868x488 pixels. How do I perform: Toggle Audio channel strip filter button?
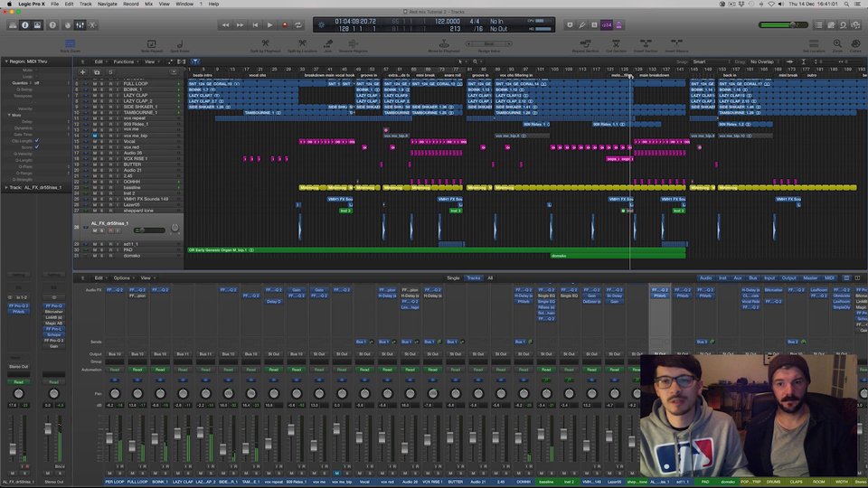coord(706,277)
